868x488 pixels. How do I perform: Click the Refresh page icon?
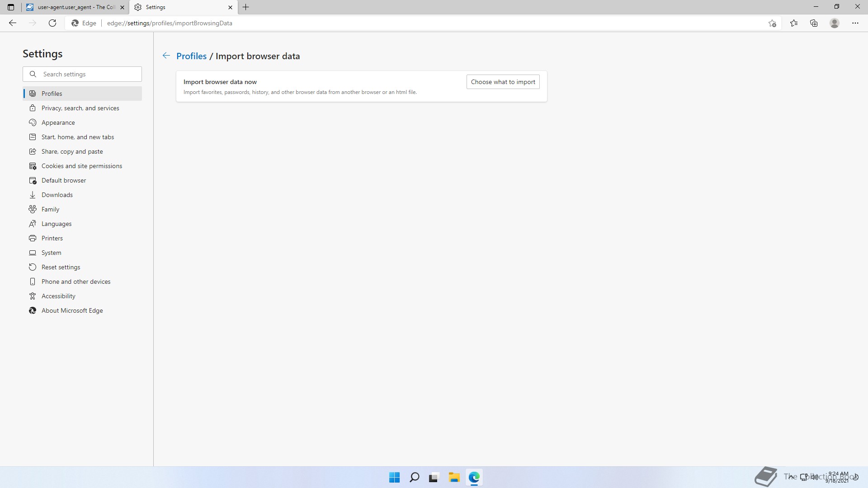pyautogui.click(x=52, y=23)
